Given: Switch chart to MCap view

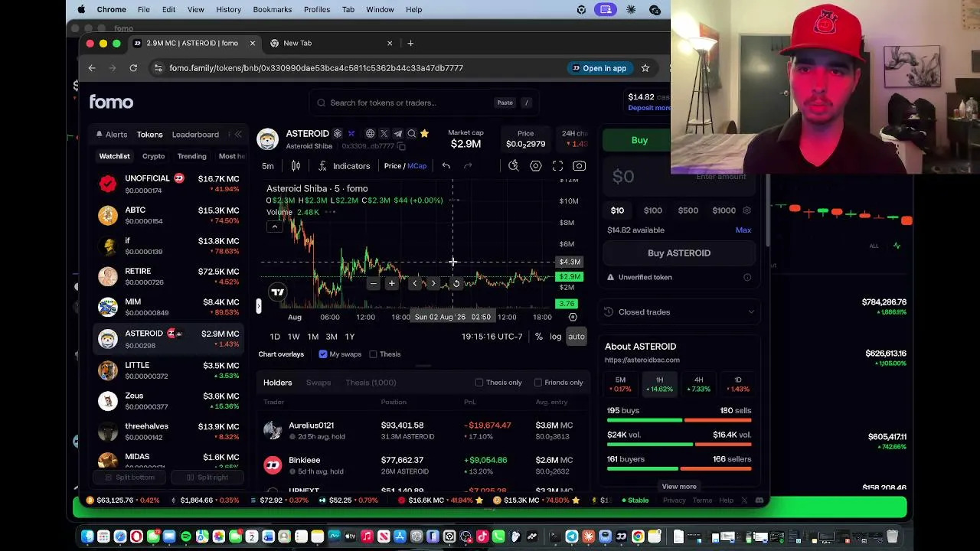Looking at the screenshot, I should 417,166.
